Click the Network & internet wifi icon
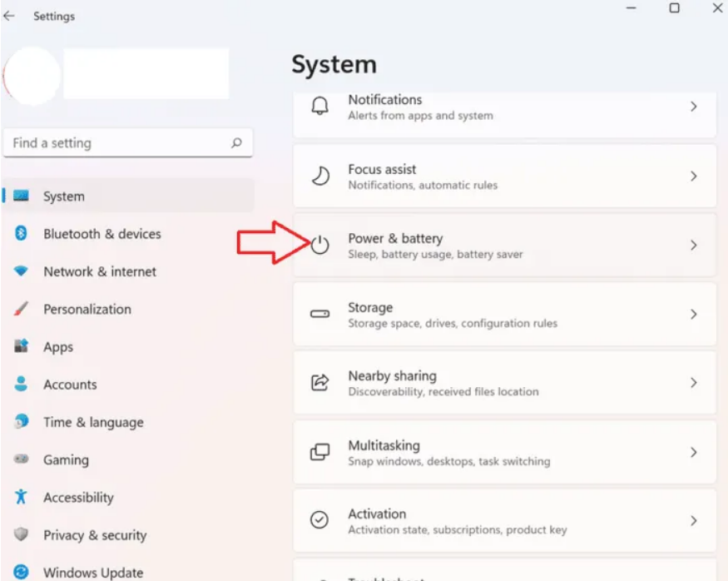 pos(22,271)
